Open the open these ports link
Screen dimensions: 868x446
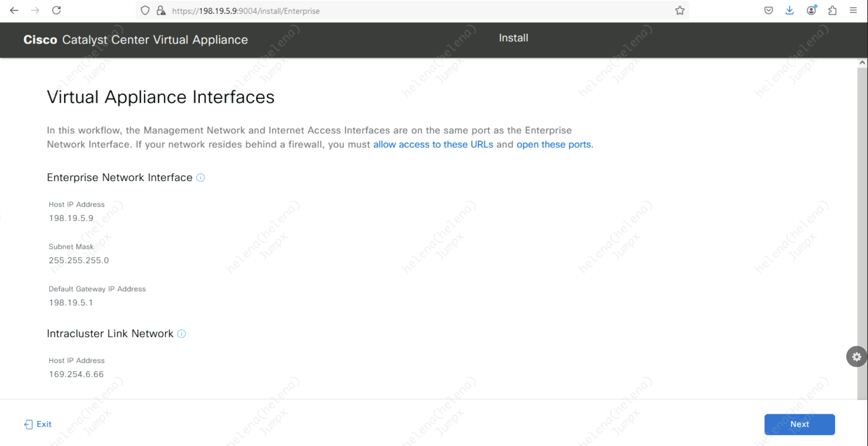(554, 144)
